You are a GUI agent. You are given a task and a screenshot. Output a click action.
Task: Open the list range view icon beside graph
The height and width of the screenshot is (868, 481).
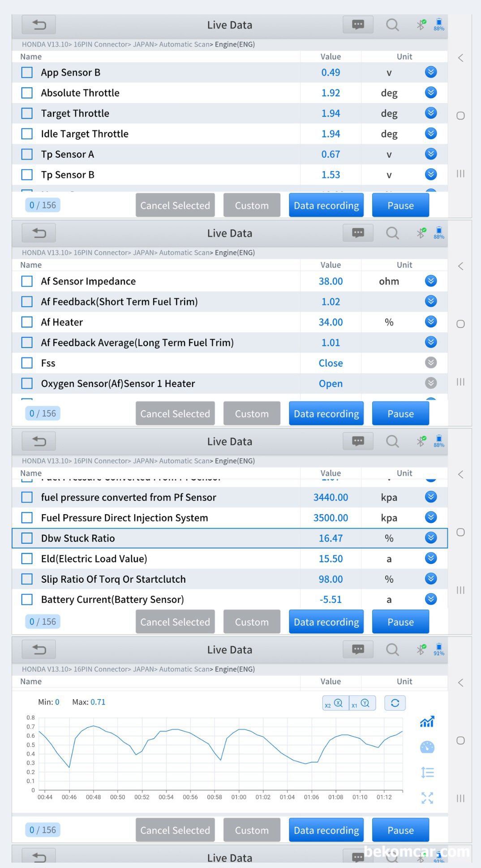click(427, 772)
